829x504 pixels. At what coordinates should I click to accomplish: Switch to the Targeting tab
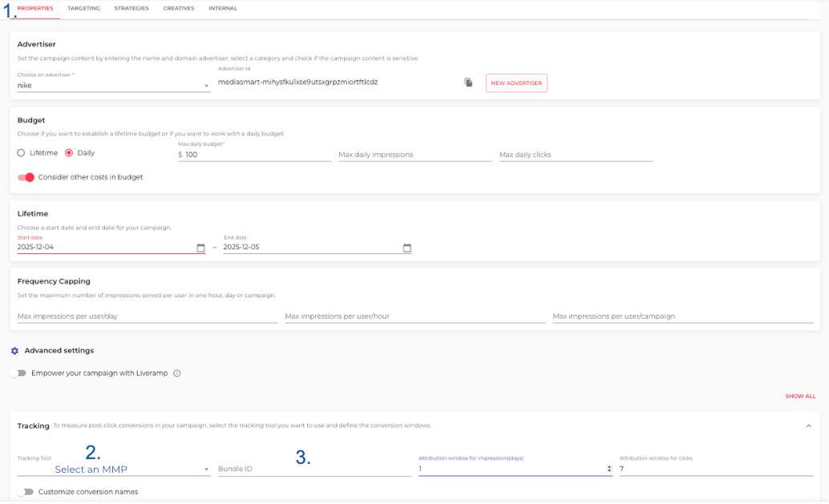(x=83, y=8)
